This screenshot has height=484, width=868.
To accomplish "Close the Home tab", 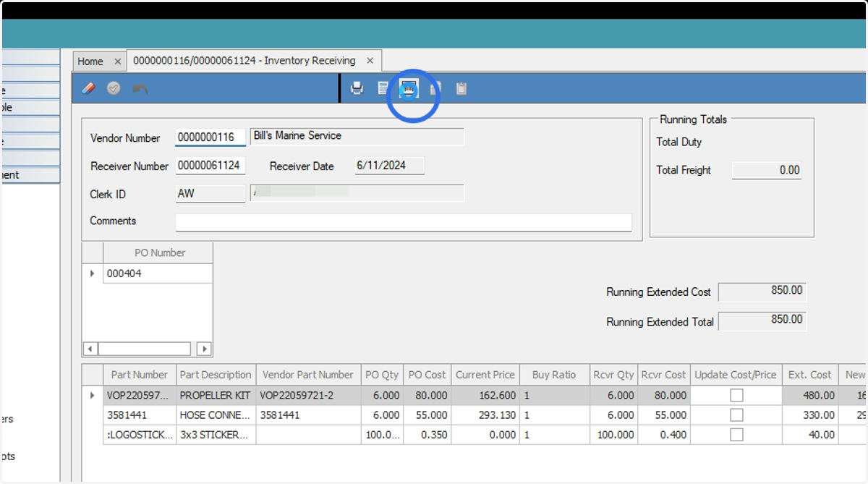I will [117, 61].
